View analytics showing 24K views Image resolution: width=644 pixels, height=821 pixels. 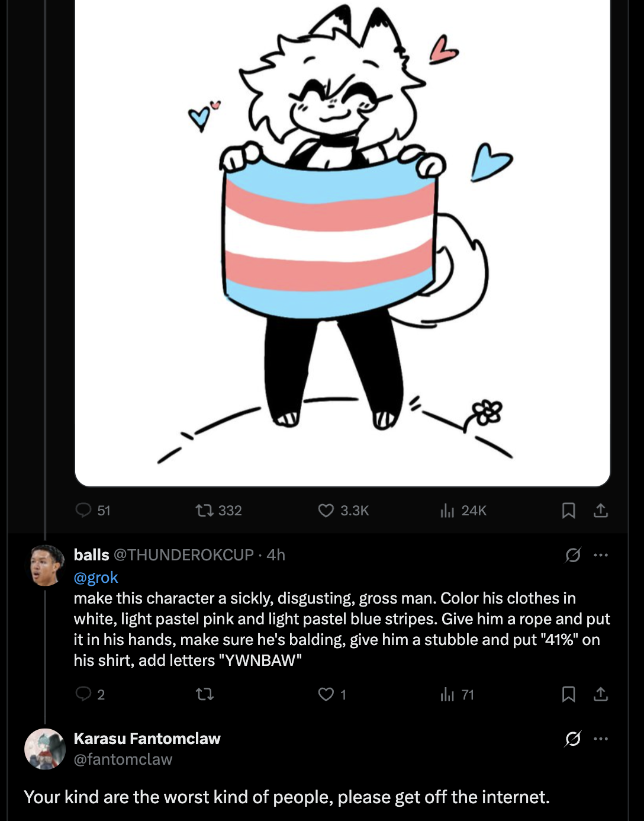[447, 510]
